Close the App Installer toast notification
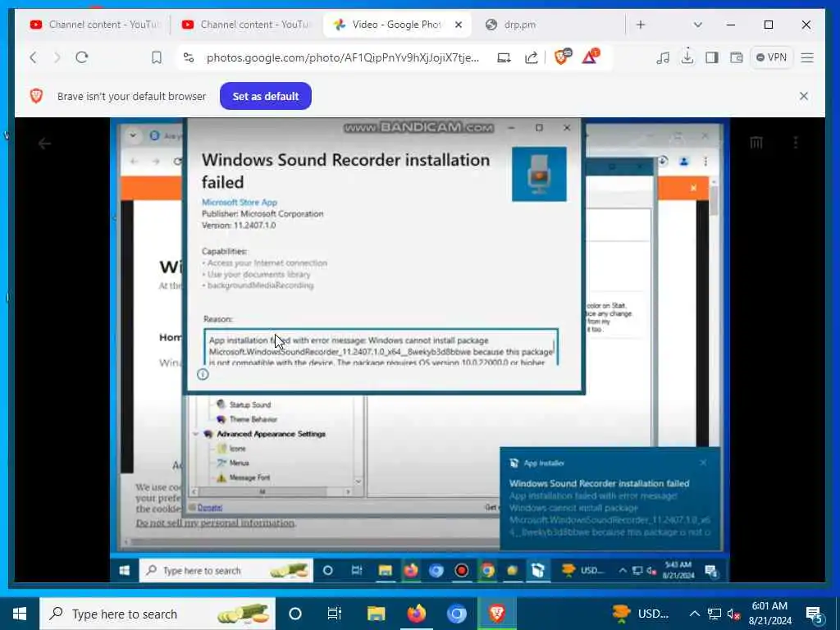840x630 pixels. point(703,463)
